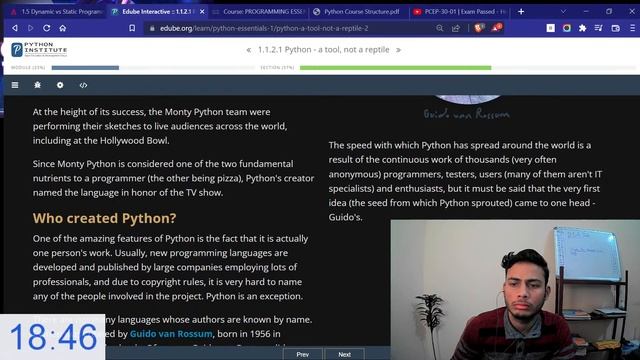The image size is (640, 360).
Task: Open a new browser tab
Action: [x=521, y=12]
